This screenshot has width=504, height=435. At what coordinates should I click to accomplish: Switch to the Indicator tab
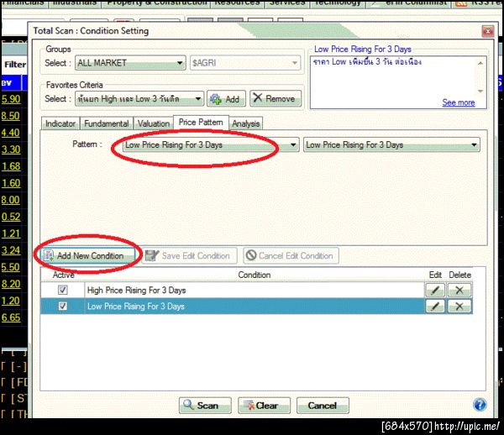pyautogui.click(x=60, y=123)
